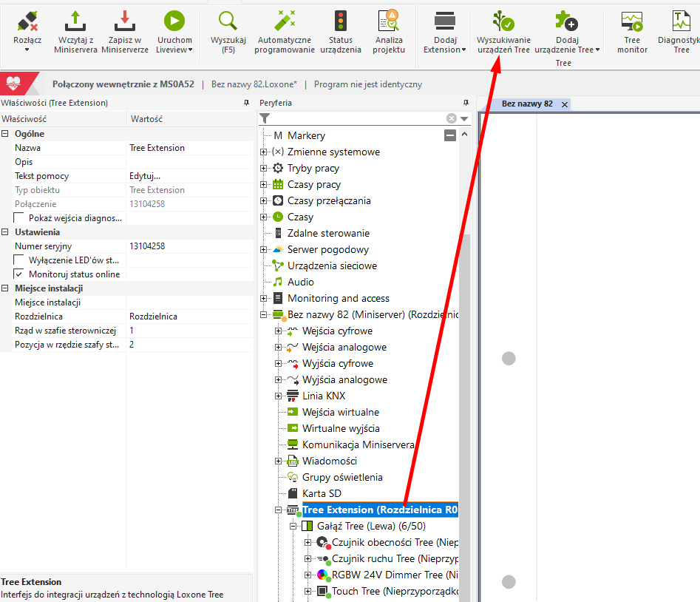The image size is (700, 602).
Task: Click Zapisz w Miniserverze download icon
Action: click(x=124, y=21)
